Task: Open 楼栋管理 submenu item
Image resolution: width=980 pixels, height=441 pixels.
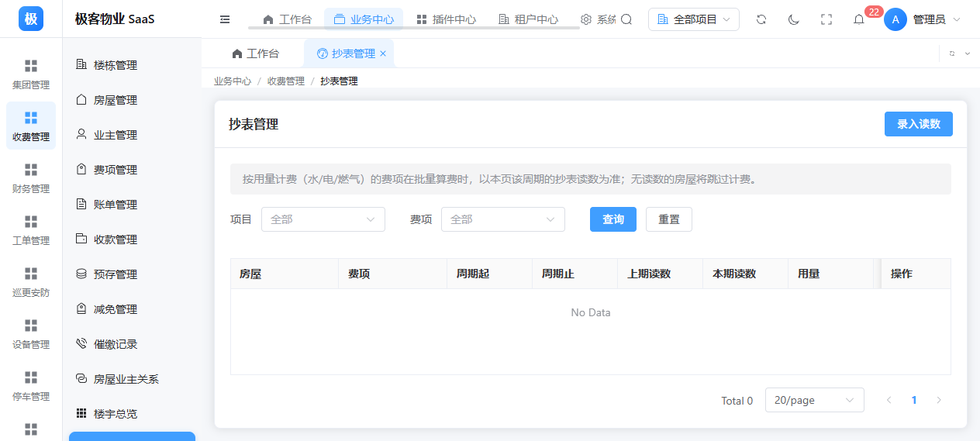Action: (132, 65)
